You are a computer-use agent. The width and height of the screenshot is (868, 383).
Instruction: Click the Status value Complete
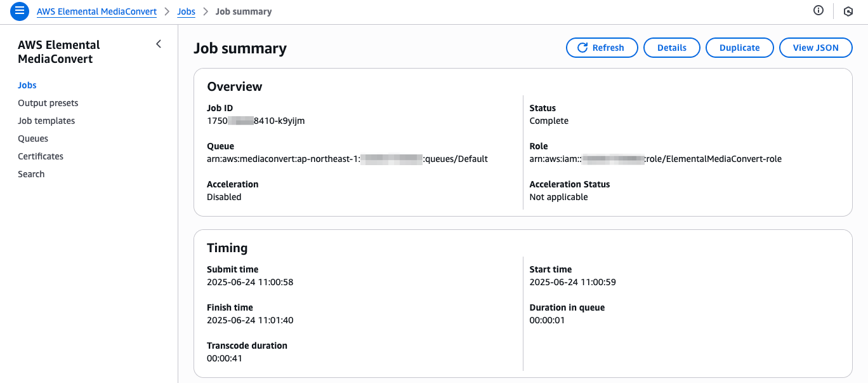[549, 121]
